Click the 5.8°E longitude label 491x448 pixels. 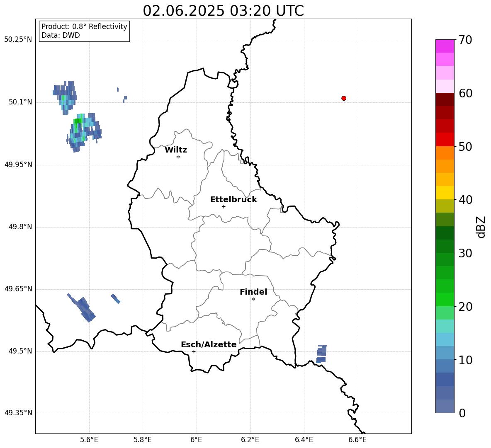[143, 440]
